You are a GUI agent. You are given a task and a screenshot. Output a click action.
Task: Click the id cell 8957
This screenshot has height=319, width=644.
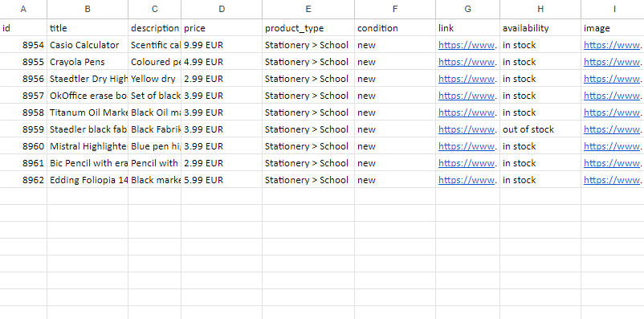click(x=23, y=96)
